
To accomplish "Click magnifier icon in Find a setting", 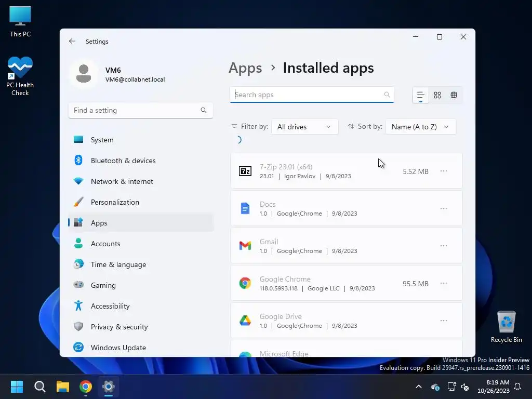I will click(x=203, y=110).
